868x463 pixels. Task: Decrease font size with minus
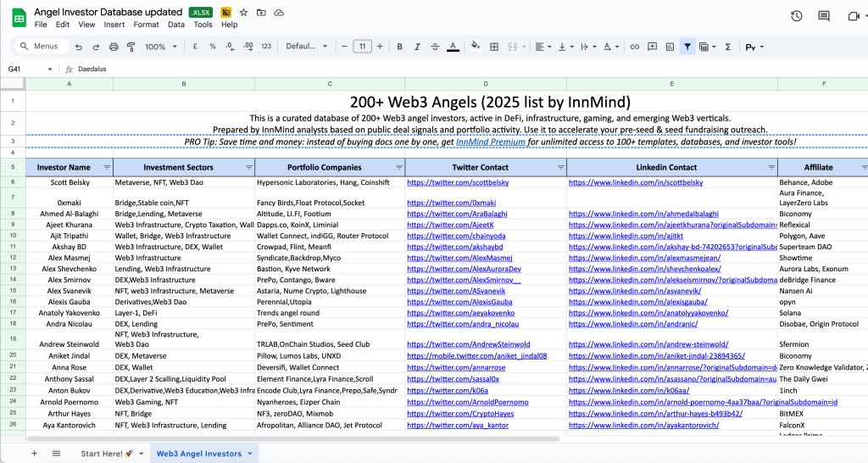[344, 47]
